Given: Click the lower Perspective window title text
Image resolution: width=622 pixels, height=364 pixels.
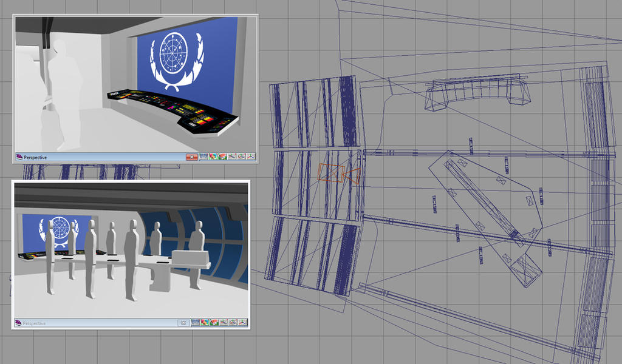Looking at the screenshot, I should pyautogui.click(x=34, y=323).
